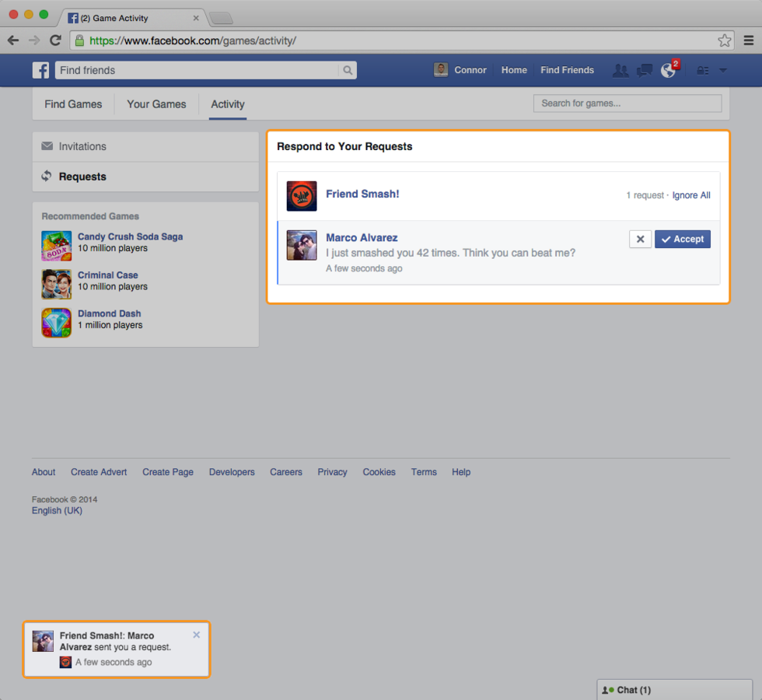
Task: Click '1 request' text
Action: 645,195
